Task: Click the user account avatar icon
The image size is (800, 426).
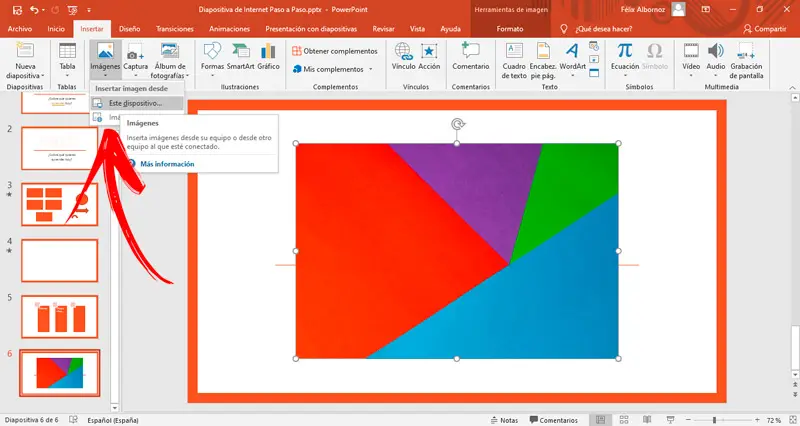Action: coord(678,9)
